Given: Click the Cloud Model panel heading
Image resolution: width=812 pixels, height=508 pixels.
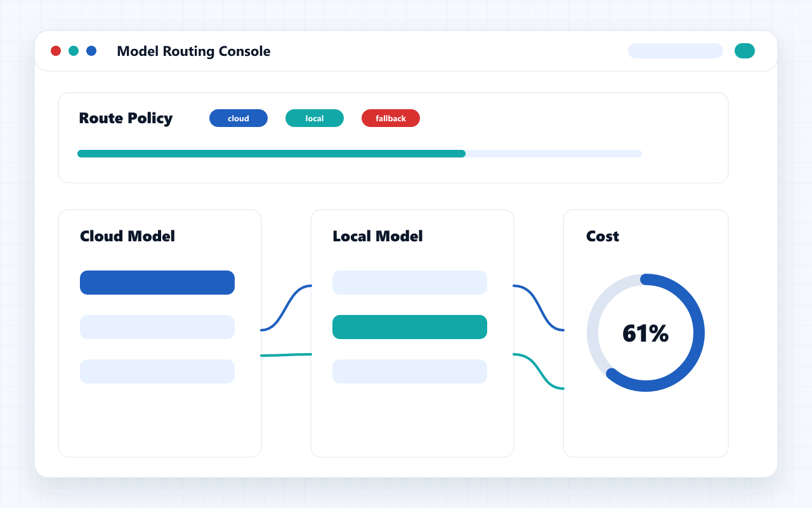Looking at the screenshot, I should pos(128,236).
